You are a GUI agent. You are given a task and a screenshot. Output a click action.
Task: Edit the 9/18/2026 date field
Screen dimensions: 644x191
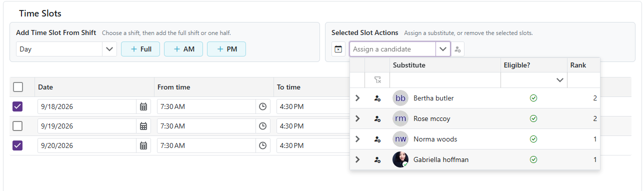pos(87,106)
